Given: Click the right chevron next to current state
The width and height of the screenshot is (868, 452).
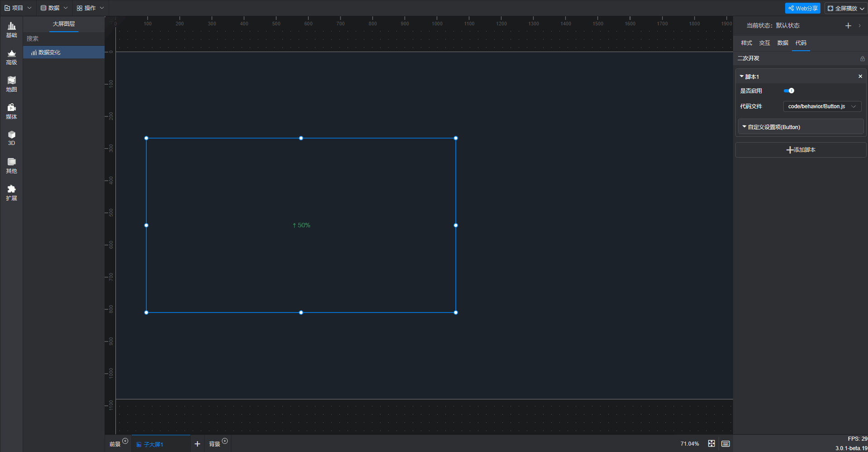Looking at the screenshot, I should 859,26.
